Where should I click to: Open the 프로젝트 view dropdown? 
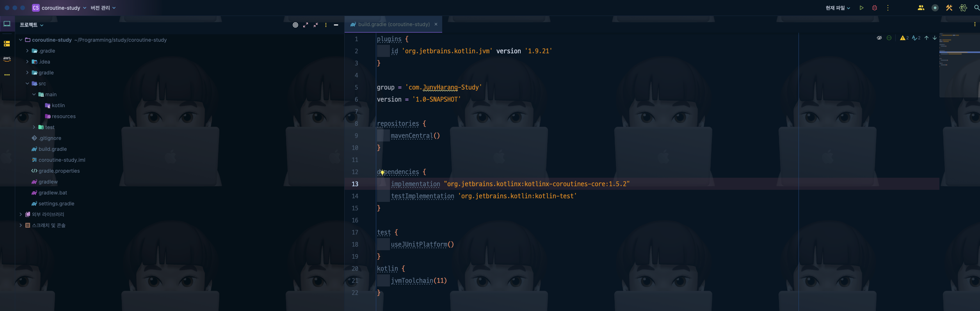pos(32,25)
